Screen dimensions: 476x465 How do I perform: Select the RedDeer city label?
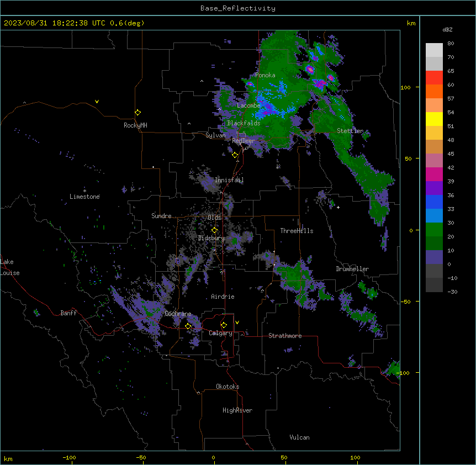pyautogui.click(x=244, y=141)
